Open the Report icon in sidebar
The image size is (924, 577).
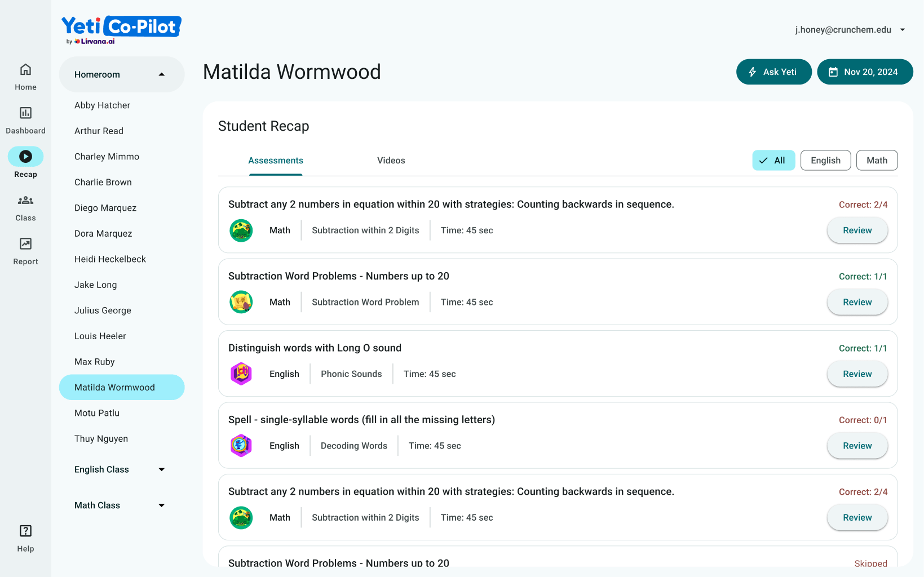[x=25, y=244]
